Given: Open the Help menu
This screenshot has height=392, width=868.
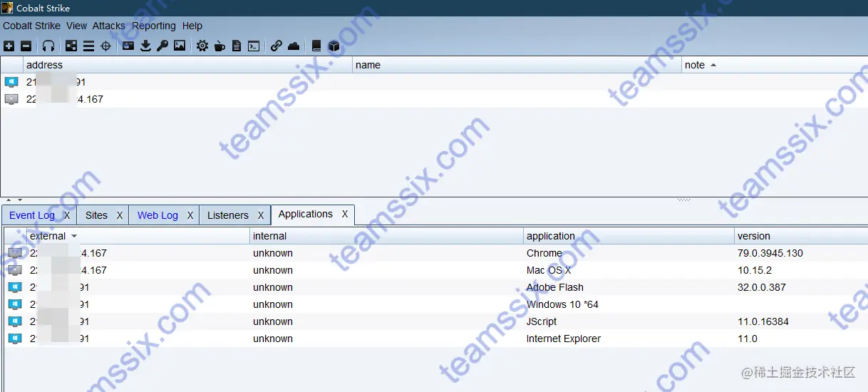Looking at the screenshot, I should tap(192, 26).
